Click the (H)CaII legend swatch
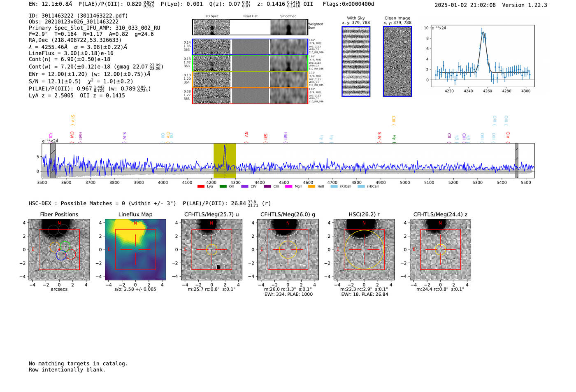 pos(361,186)
